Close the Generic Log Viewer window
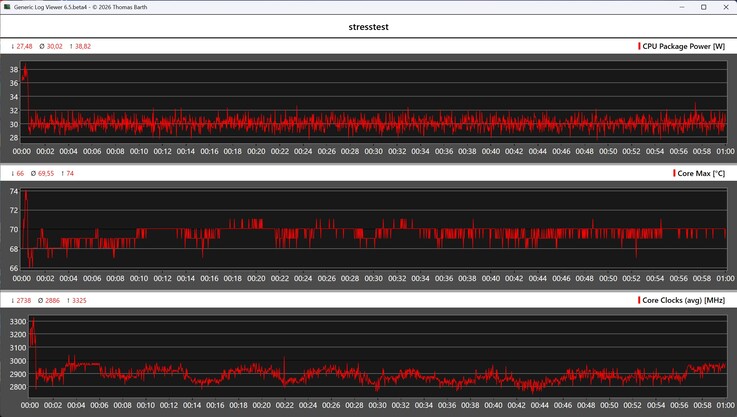The height and width of the screenshot is (417, 737). coord(726,7)
